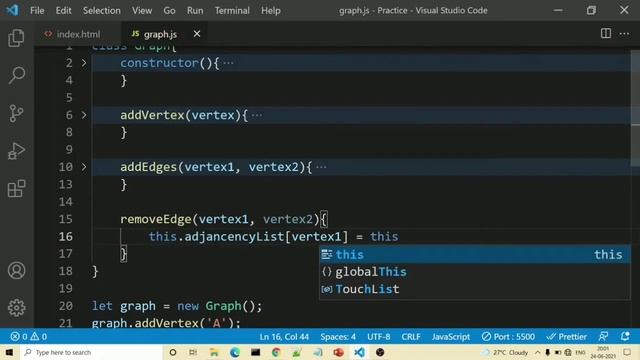Open File Explorer from the taskbar
The height and width of the screenshot is (360, 640).
point(214,352)
